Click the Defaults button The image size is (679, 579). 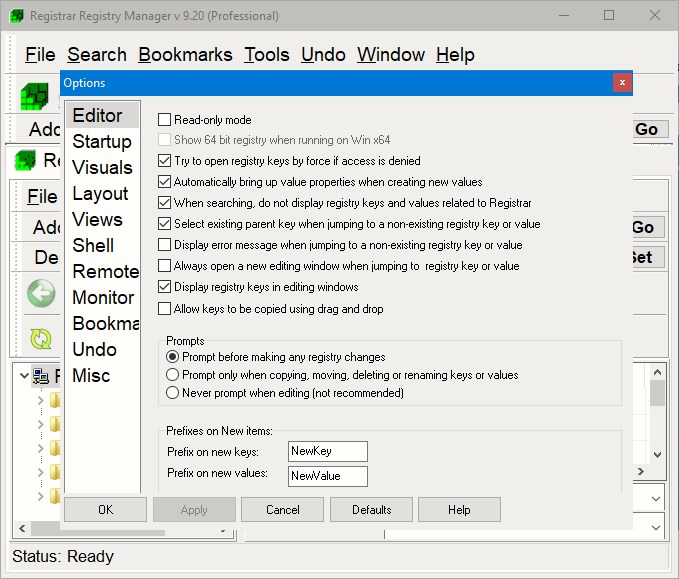click(371, 510)
